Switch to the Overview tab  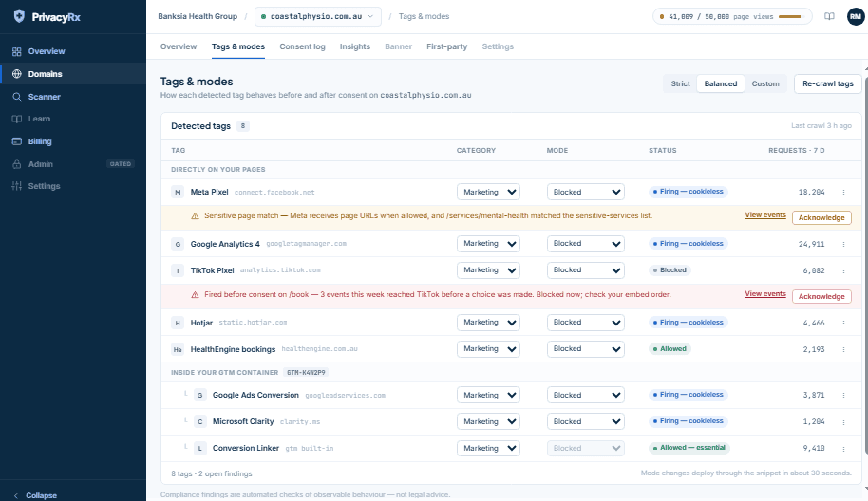point(179,47)
